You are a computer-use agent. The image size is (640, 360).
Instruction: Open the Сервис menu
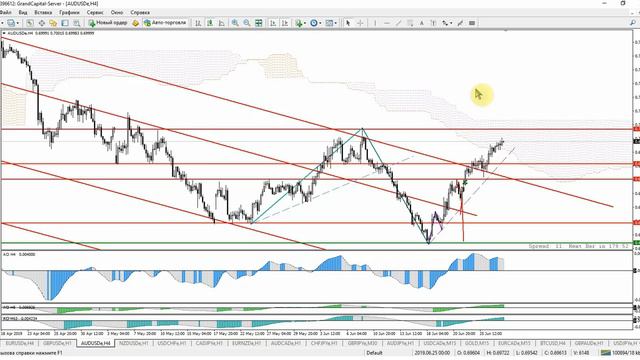pyautogui.click(x=95, y=12)
